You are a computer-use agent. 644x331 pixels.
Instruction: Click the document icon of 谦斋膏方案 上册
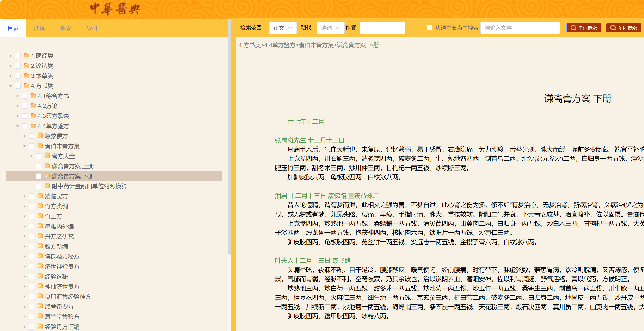pos(47,165)
